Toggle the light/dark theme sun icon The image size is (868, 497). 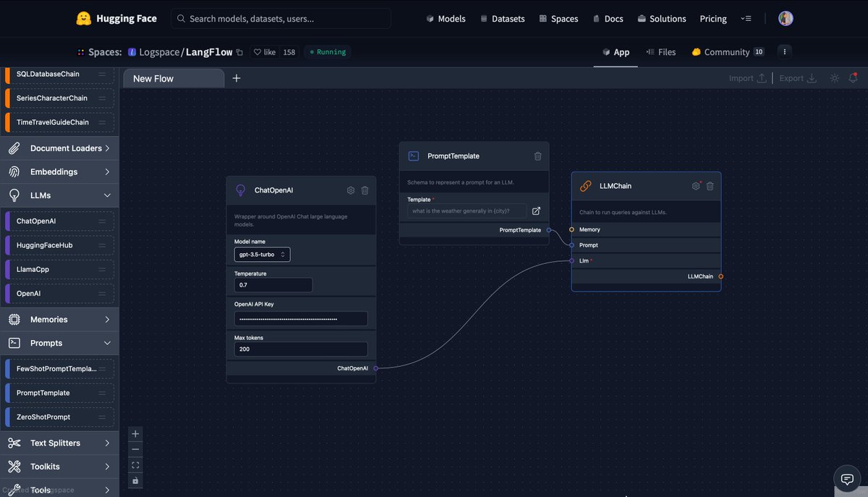click(835, 78)
